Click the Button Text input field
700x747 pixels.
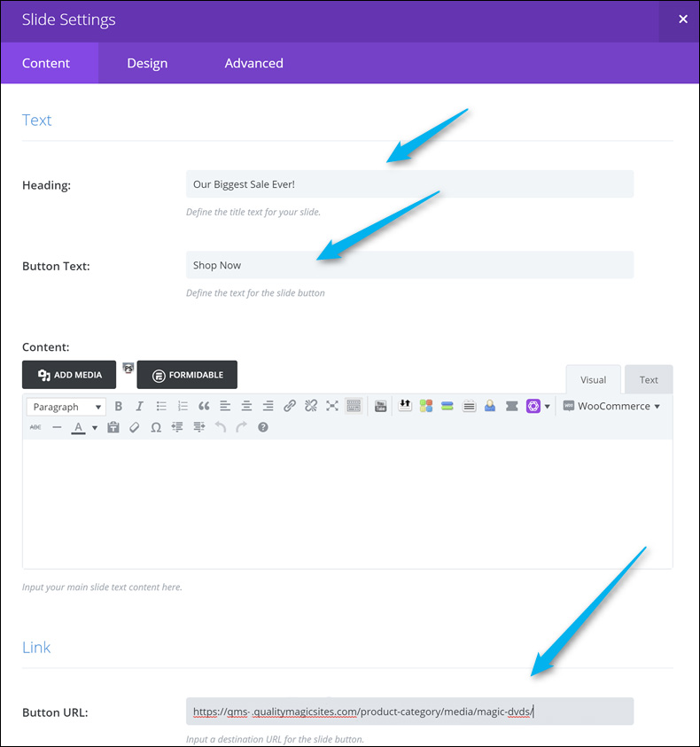pyautogui.click(x=409, y=265)
